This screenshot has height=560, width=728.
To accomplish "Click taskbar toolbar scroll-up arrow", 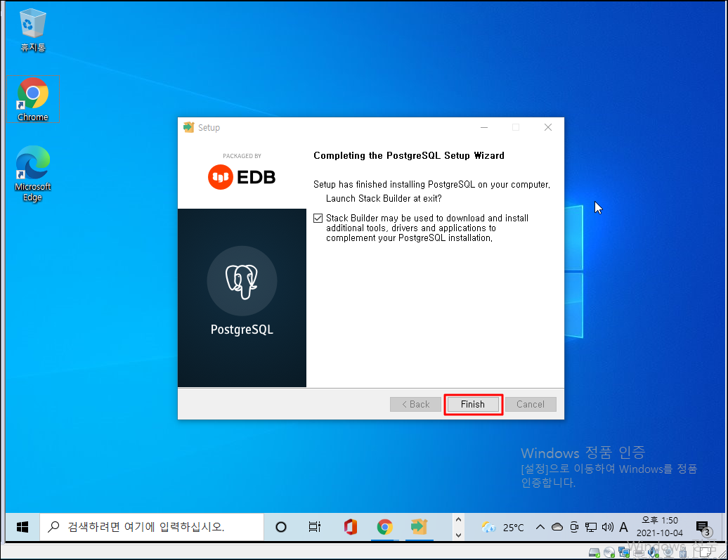I will tap(458, 520).
